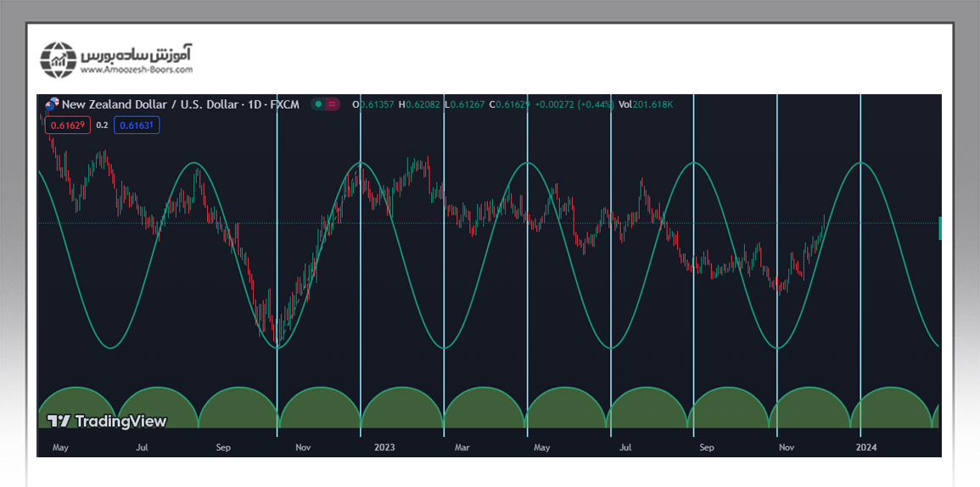
Task: Click the Amoozesh-Boors globe logo
Action: 59,59
